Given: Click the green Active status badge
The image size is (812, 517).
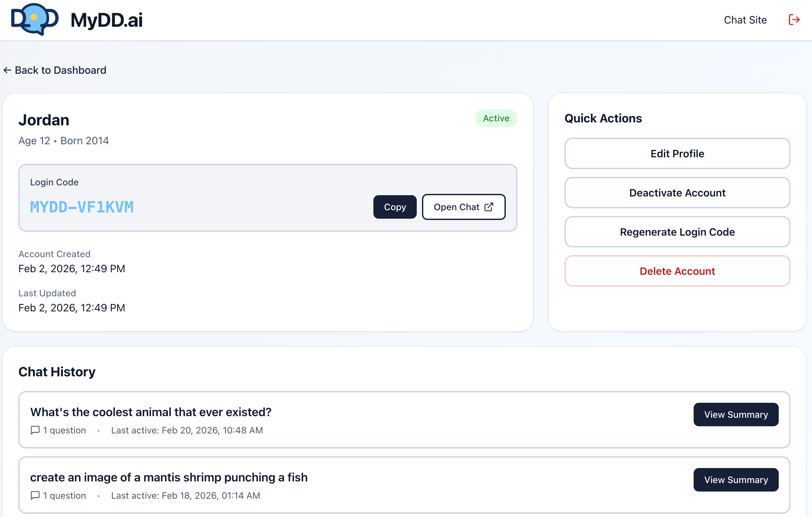Looking at the screenshot, I should coord(496,118).
